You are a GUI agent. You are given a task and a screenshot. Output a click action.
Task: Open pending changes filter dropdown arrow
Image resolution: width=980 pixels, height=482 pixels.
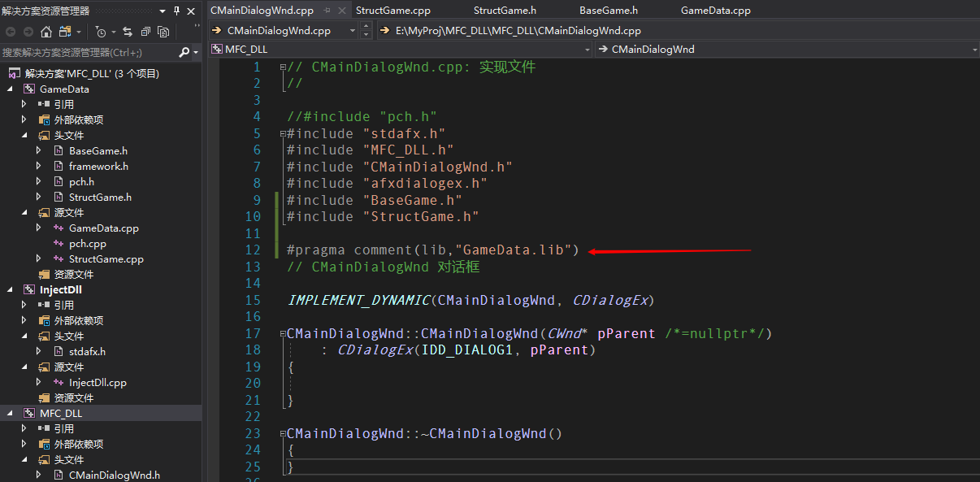tap(113, 32)
